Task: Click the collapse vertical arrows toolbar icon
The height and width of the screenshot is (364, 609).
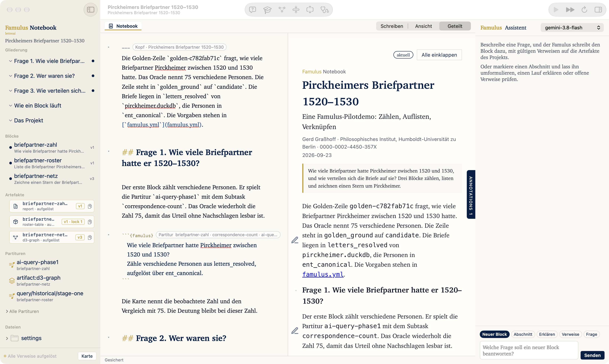Action: point(296,10)
